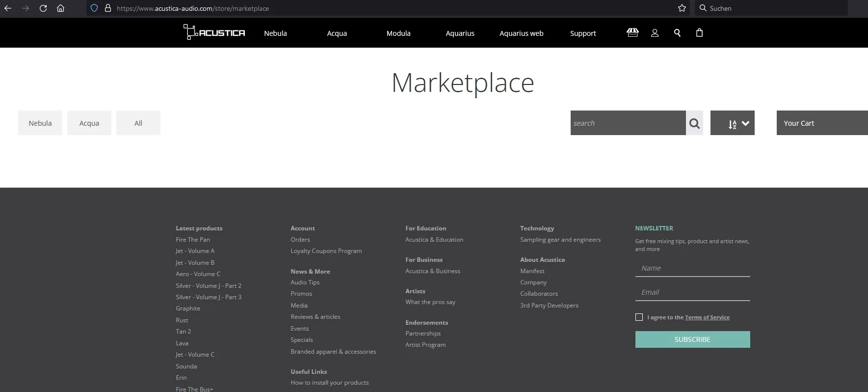
Task: Click the newsletter Name field
Action: click(692, 268)
